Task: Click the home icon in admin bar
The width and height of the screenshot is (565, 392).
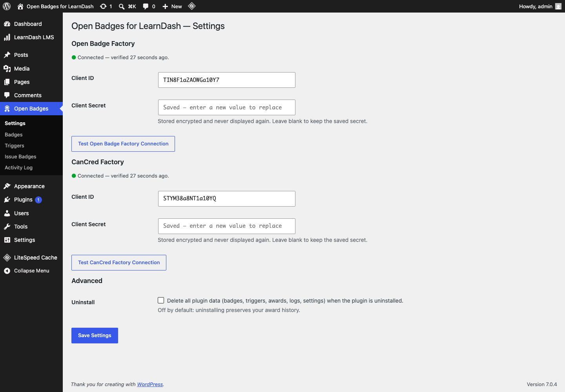Action: coord(20,6)
